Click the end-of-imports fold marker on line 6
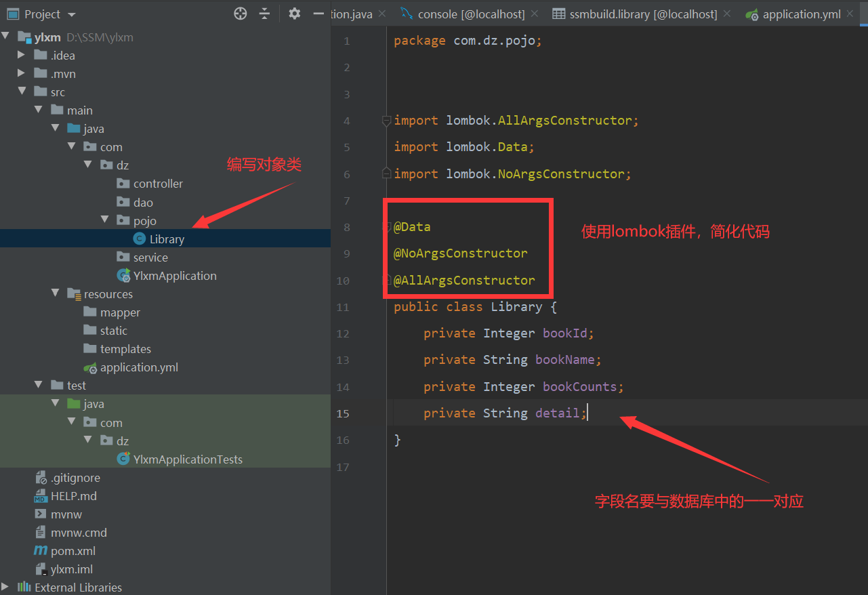Image resolution: width=868 pixels, height=595 pixels. pos(386,174)
